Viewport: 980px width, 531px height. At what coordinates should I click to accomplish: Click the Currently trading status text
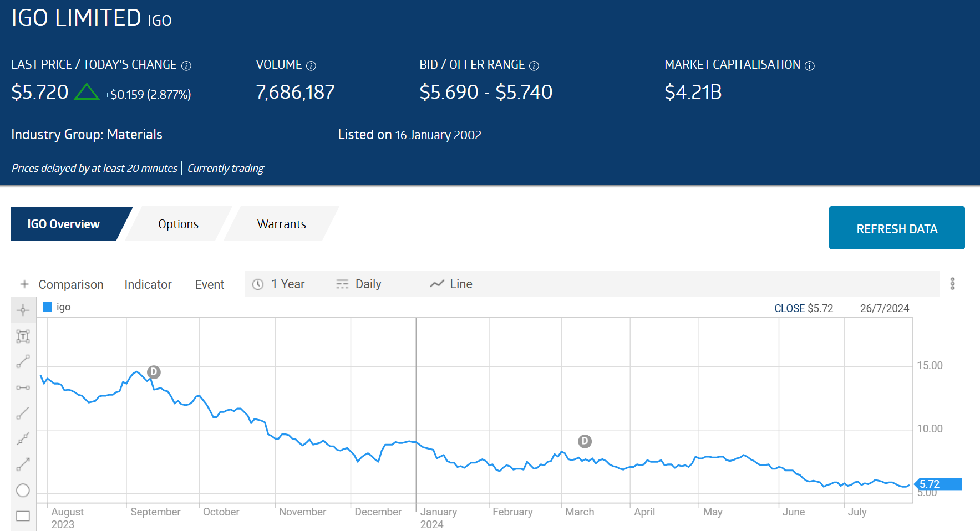(226, 168)
